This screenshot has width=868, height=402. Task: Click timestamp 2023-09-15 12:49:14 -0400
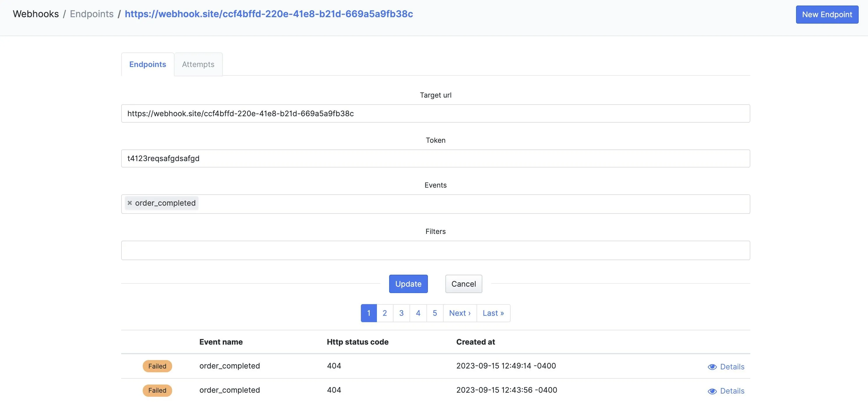pyautogui.click(x=506, y=366)
